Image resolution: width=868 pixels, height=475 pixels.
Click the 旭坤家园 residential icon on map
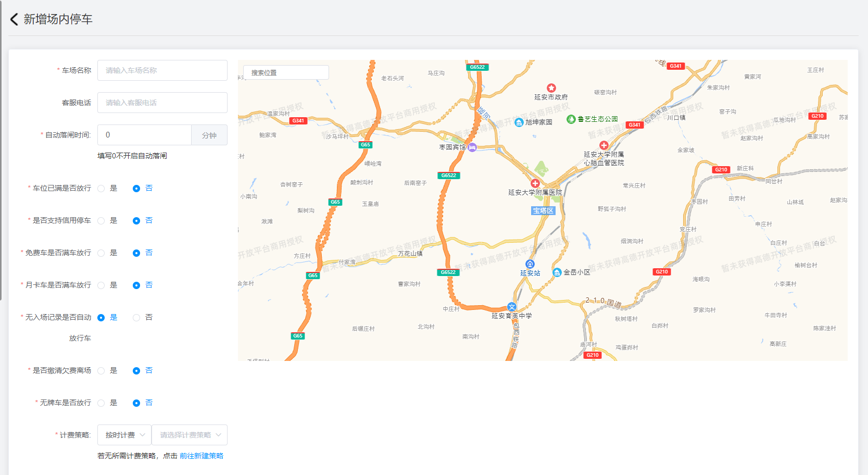[519, 122]
